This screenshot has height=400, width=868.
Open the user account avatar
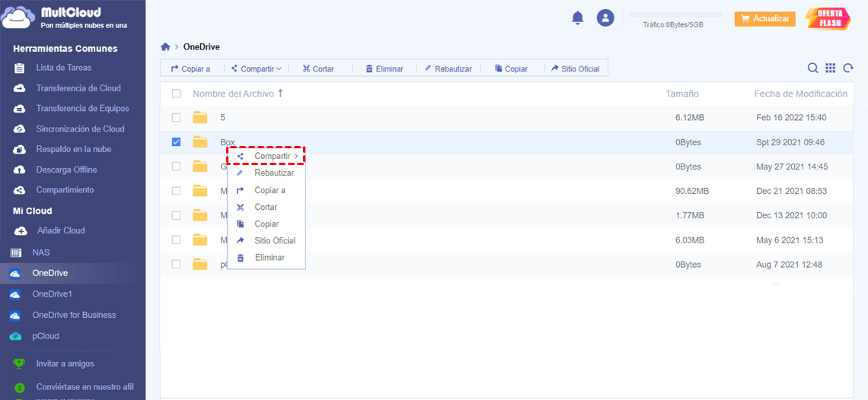pyautogui.click(x=605, y=18)
